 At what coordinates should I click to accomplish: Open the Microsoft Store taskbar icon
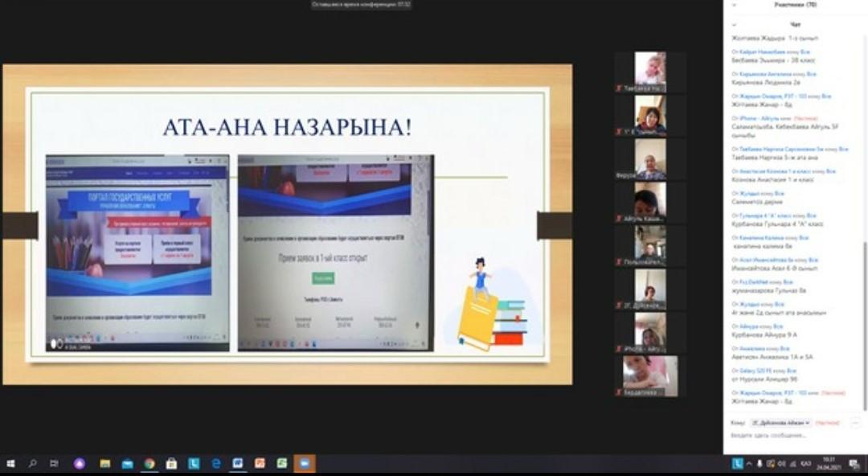pos(171,464)
